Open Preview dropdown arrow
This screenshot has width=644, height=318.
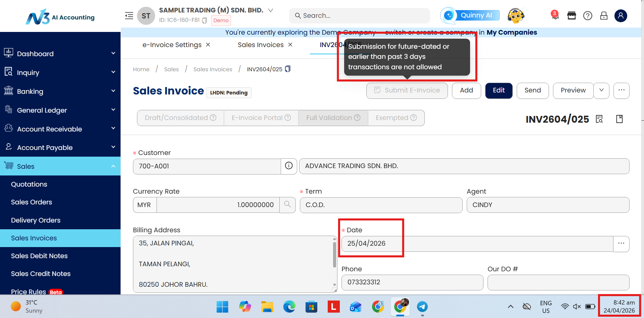[x=601, y=90]
